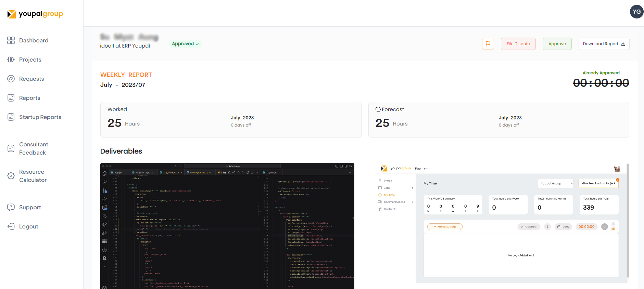Screen dimensions: 644x289
Task: Click the 'idoall at ERP Youpal' text
Action: 125,46
